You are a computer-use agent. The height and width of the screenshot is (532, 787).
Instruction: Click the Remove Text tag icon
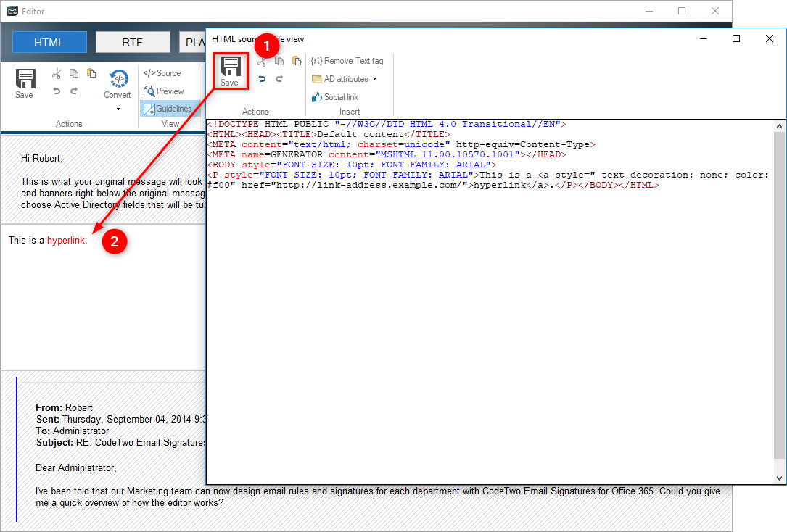click(x=349, y=61)
